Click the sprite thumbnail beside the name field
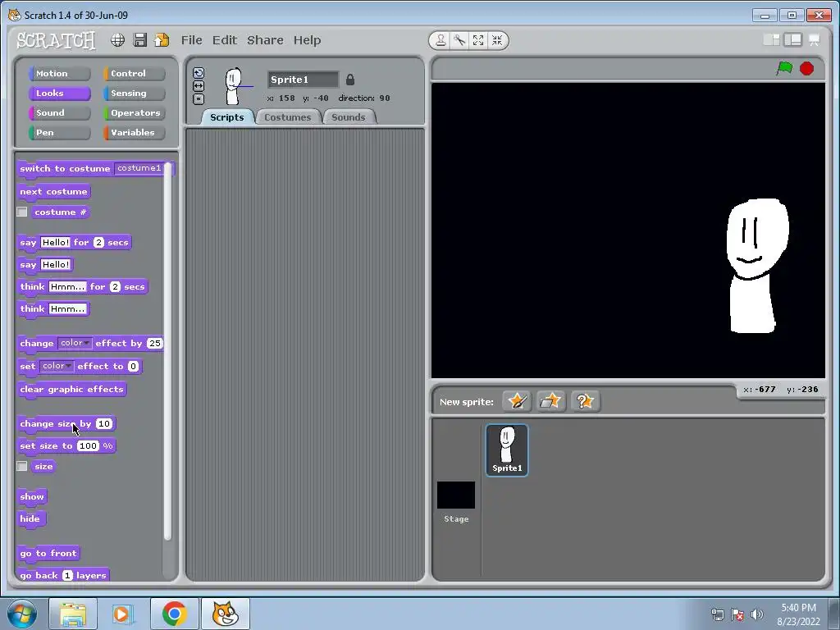Viewport: 840px width, 630px height. point(234,85)
